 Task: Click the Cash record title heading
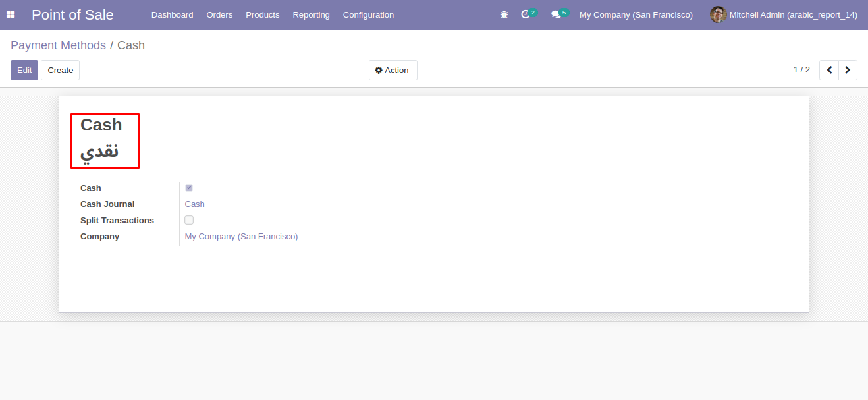tap(101, 125)
